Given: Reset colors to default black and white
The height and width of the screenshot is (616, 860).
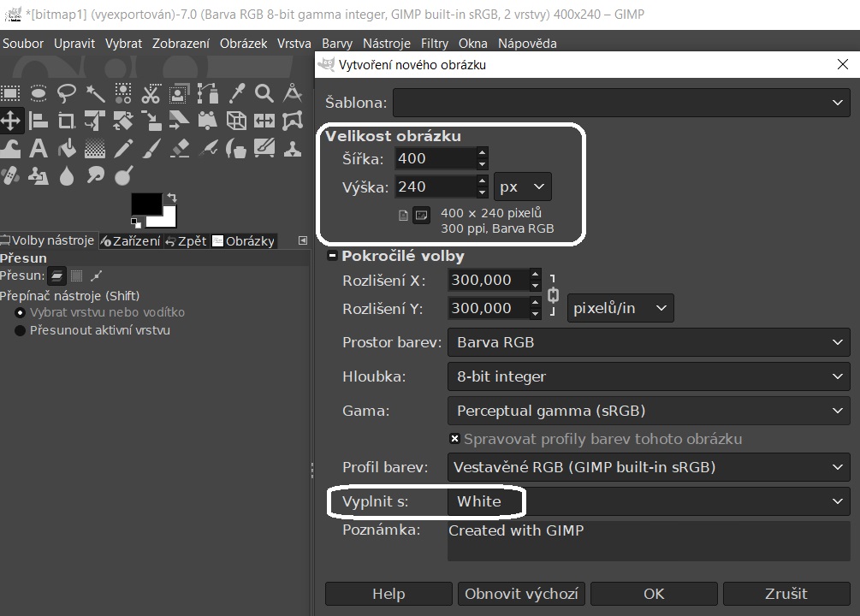Looking at the screenshot, I should coord(135,222).
